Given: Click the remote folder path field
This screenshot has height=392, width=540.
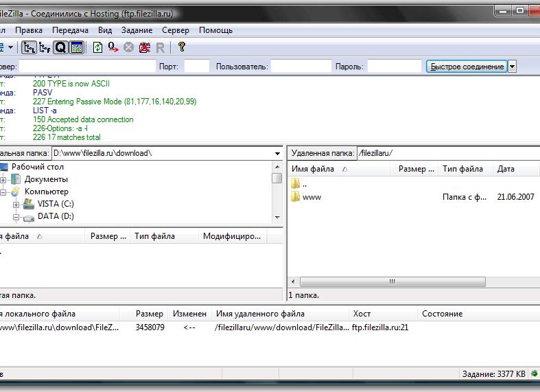Looking at the screenshot, I should (448, 153).
